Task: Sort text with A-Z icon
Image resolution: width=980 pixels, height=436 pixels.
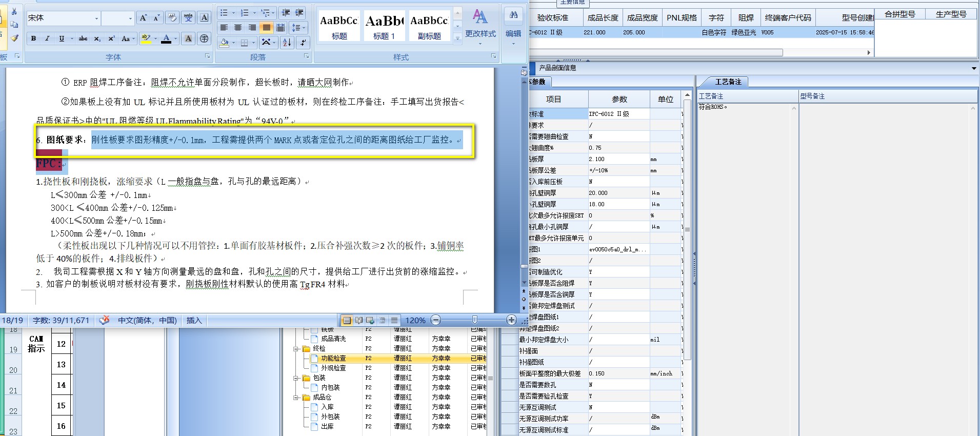Action: tap(287, 43)
